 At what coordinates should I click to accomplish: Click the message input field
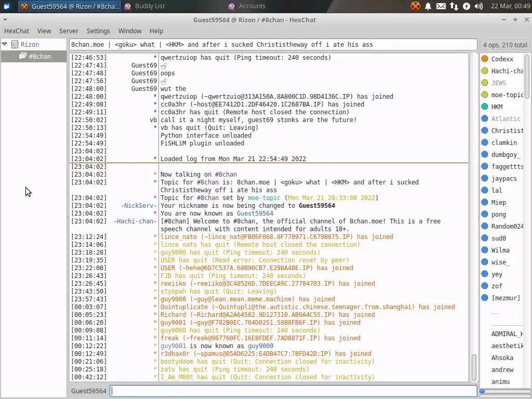pyautogui.click(x=294, y=391)
